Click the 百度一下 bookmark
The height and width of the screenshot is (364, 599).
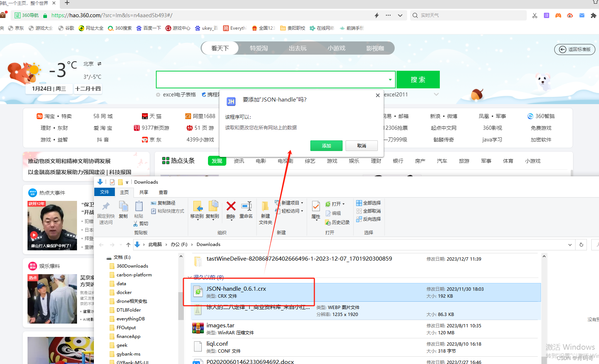(x=149, y=28)
